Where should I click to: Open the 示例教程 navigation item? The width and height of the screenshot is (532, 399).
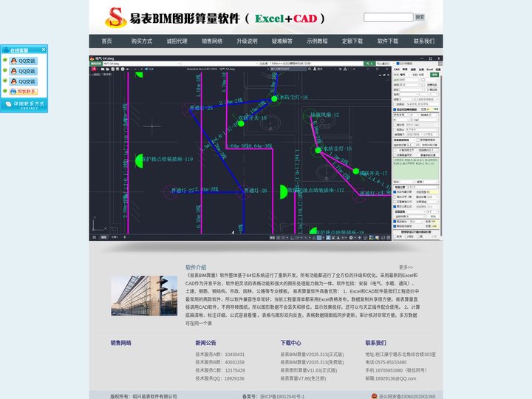317,41
